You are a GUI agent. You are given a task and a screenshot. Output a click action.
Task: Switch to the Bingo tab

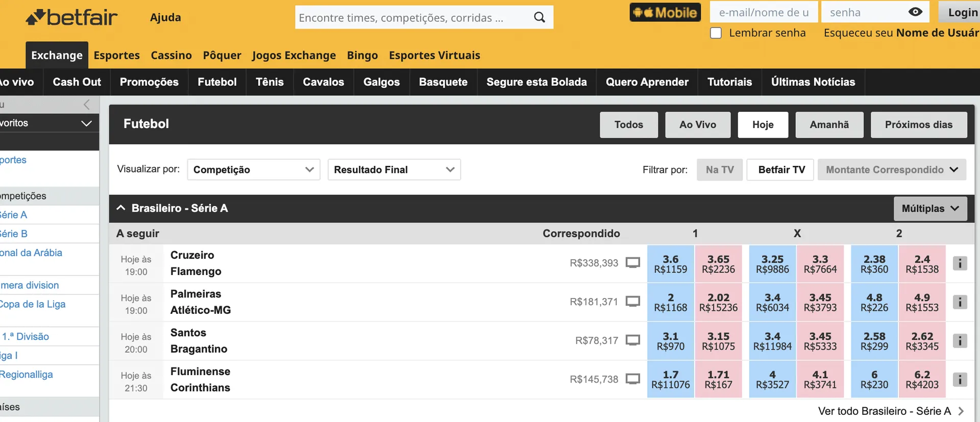[x=362, y=55]
